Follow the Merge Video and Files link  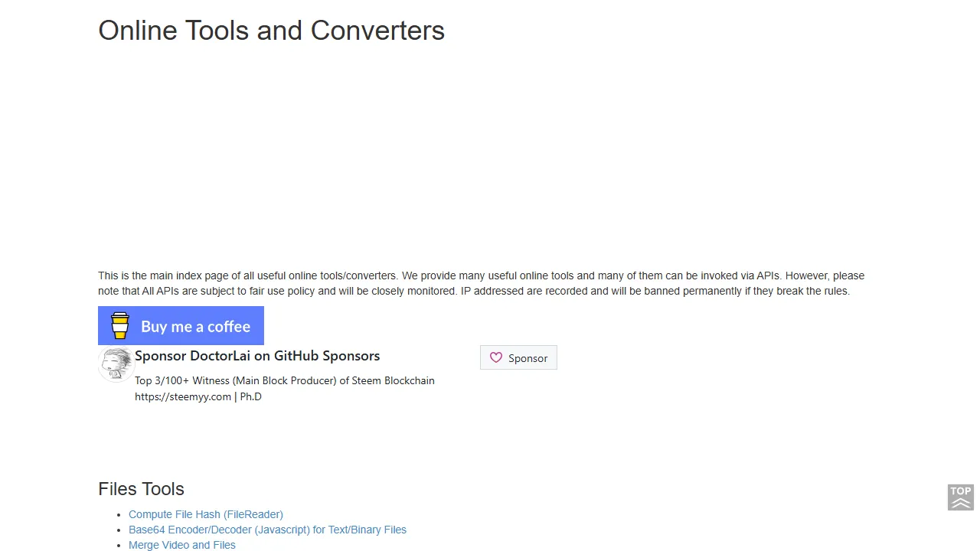(181, 544)
